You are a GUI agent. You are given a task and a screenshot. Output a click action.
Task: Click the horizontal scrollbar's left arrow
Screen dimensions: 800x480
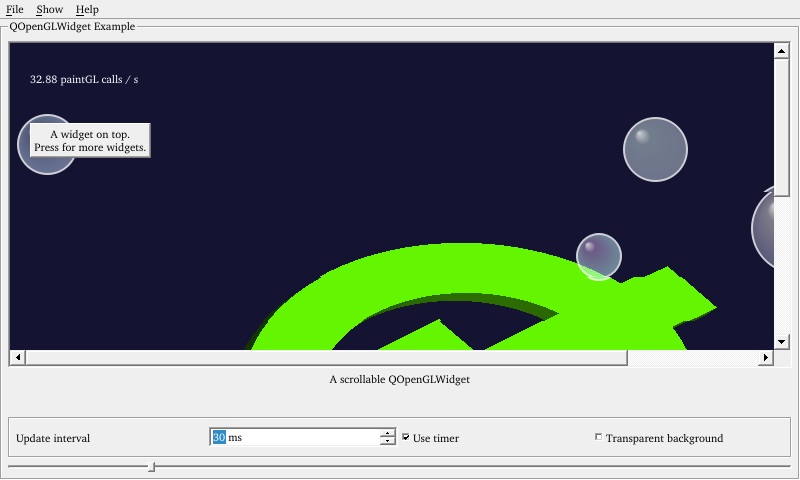[17, 358]
